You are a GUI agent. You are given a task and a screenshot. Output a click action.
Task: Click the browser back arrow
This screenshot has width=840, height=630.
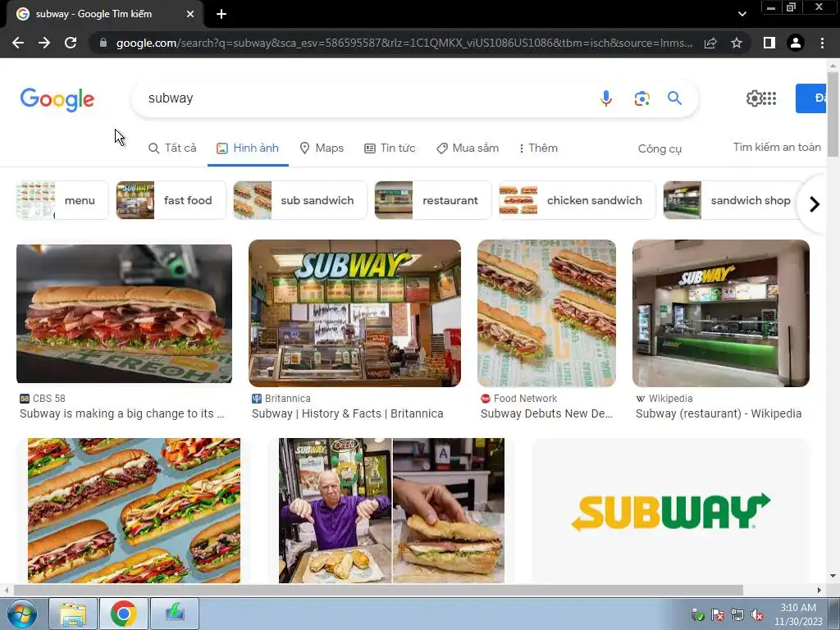pos(18,43)
